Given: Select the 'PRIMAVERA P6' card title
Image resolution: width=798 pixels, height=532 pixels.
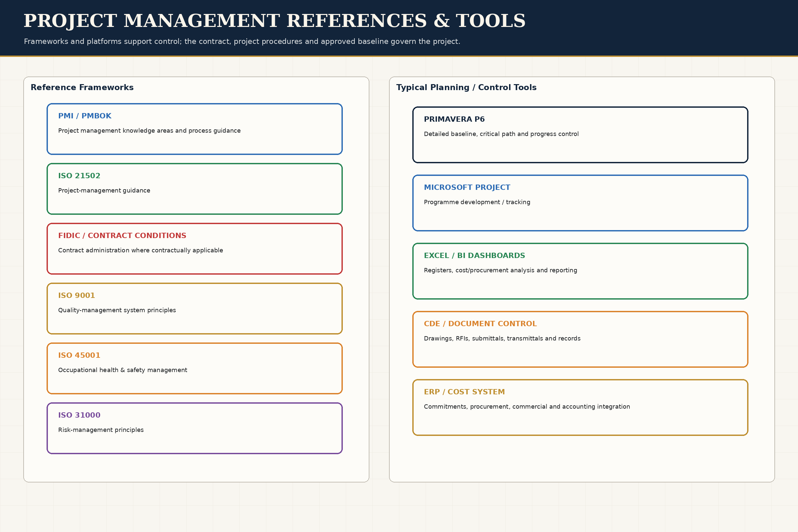Looking at the screenshot, I should 454,119.
